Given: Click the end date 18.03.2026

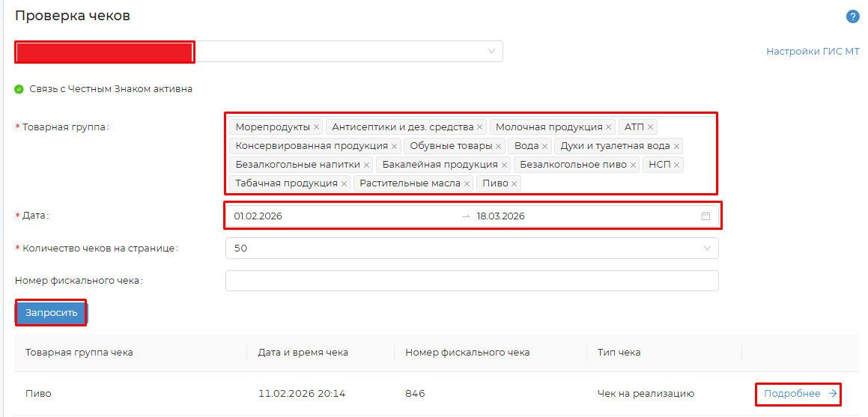Looking at the screenshot, I should pos(500,216).
